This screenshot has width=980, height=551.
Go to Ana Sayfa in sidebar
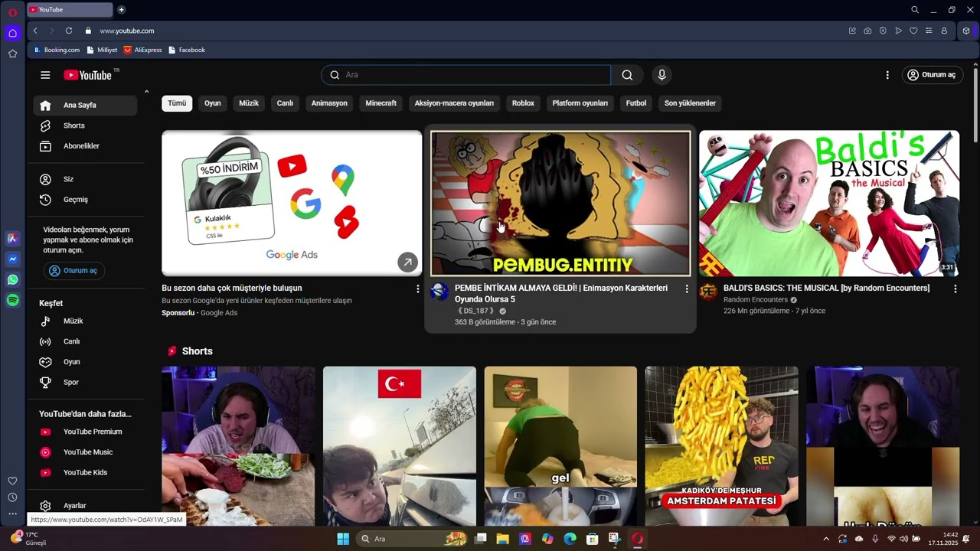click(x=85, y=106)
